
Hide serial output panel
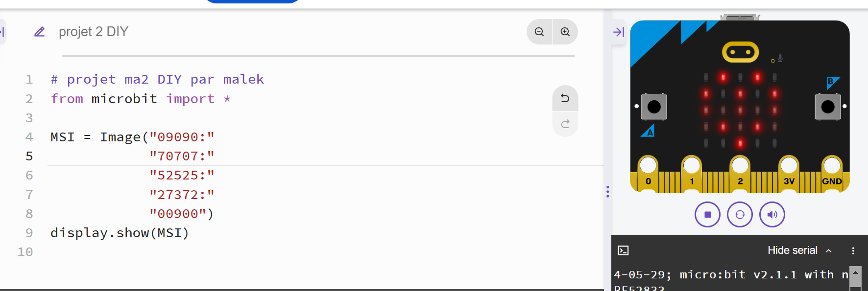click(x=799, y=250)
